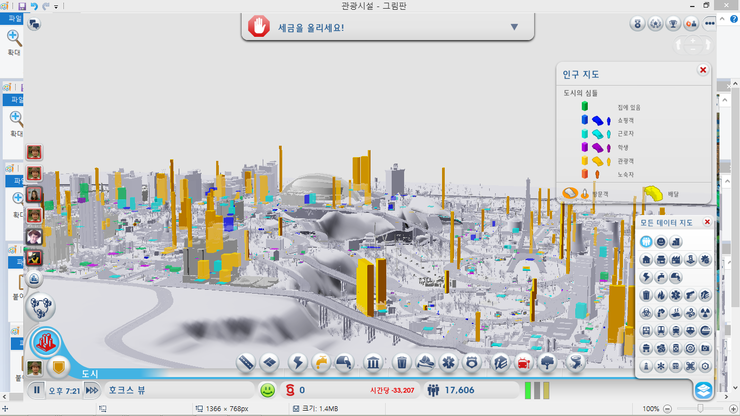Open the Fire service build menu

(x=425, y=363)
